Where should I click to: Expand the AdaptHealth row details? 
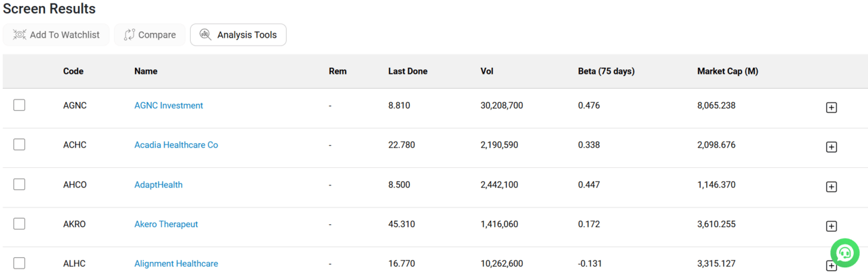tap(831, 187)
